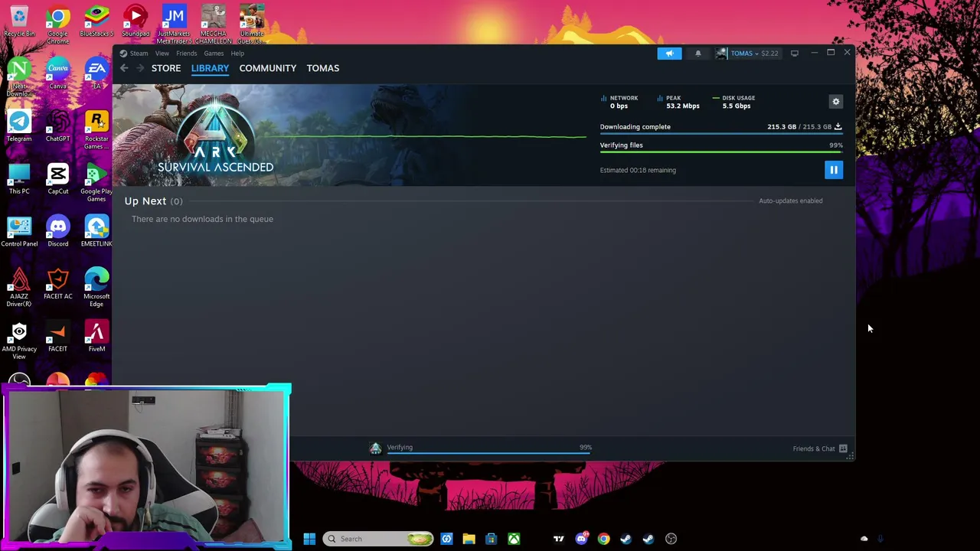Screen dimensions: 980x551
Task: Click the download icon next to 215.3 GB
Action: click(838, 126)
